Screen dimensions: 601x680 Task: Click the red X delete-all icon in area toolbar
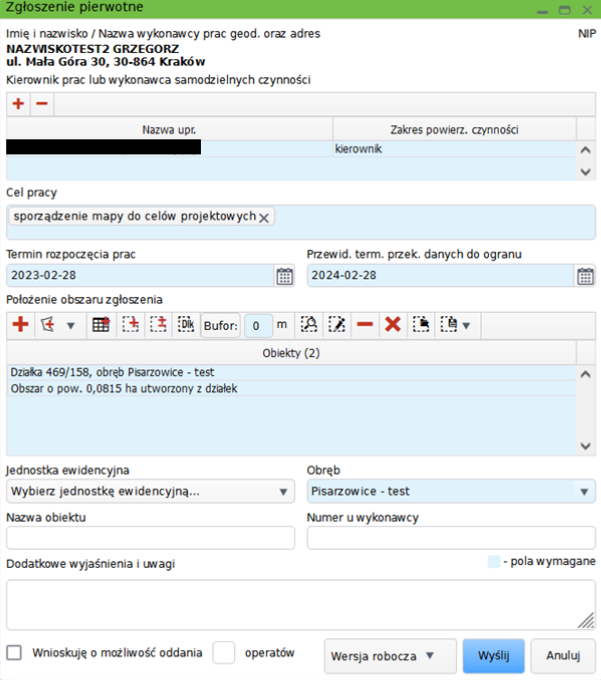pos(393,325)
